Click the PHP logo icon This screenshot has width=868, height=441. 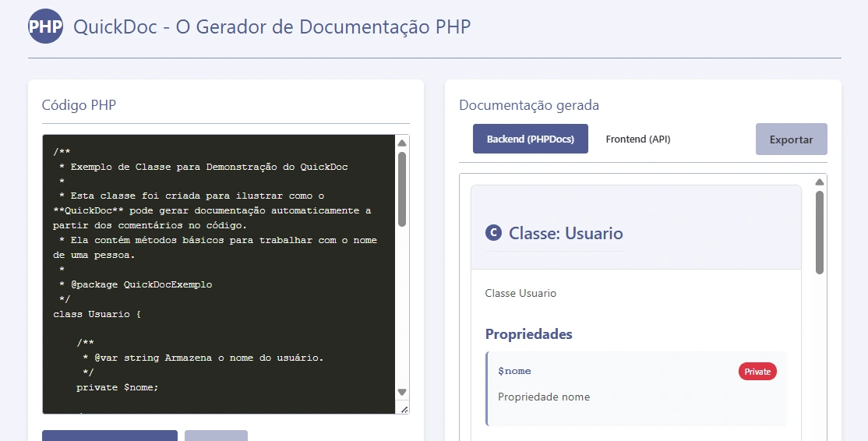point(45,26)
